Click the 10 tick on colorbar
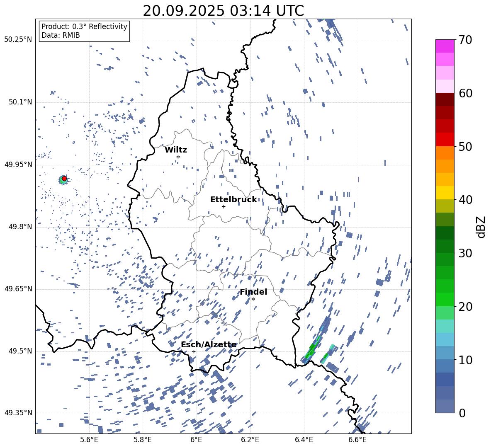 465,360
